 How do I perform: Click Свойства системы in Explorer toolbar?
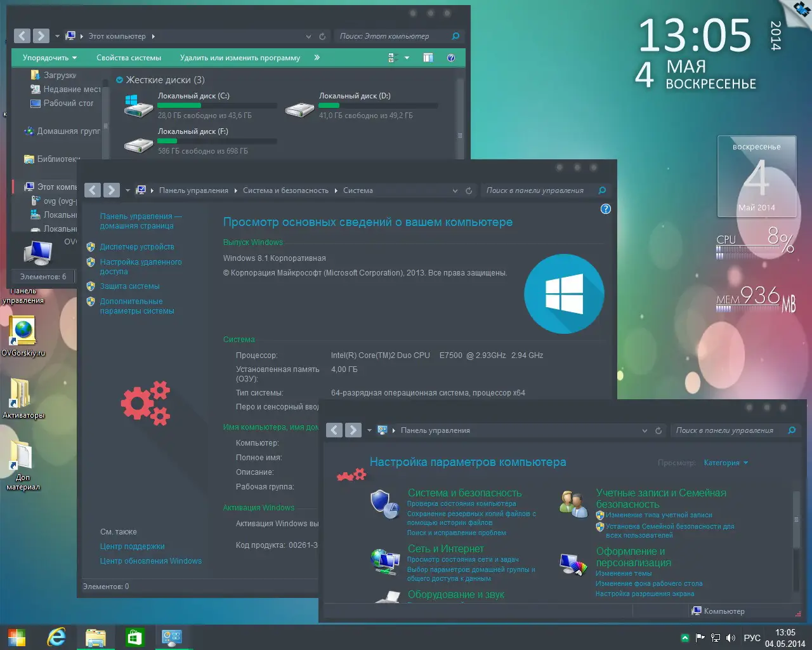click(129, 58)
